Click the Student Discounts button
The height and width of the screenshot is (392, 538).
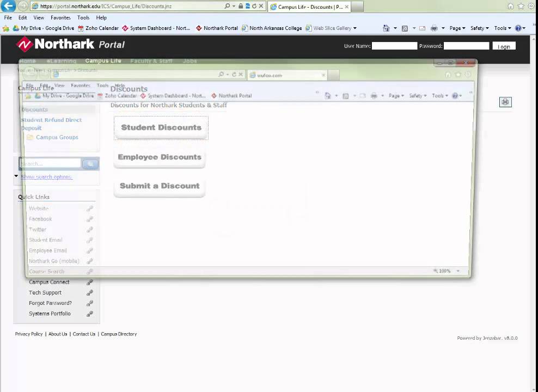[161, 127]
